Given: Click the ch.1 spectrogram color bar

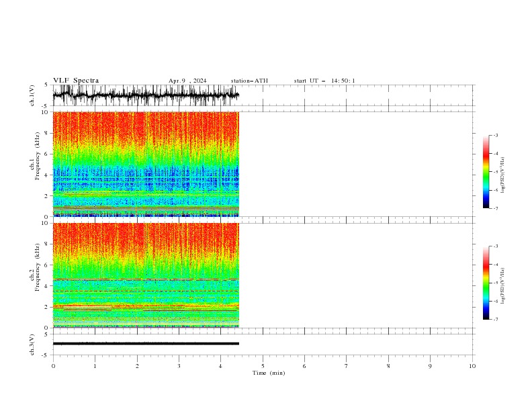Looking at the screenshot, I should point(486,172).
